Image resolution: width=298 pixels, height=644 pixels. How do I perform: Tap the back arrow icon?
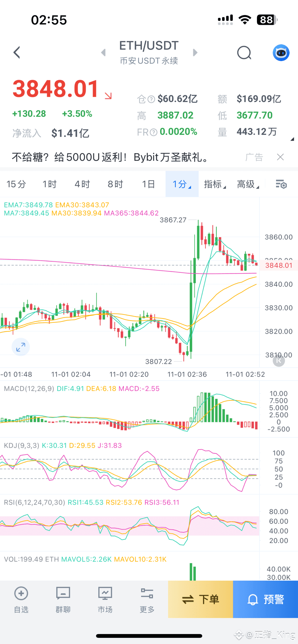[x=17, y=52]
